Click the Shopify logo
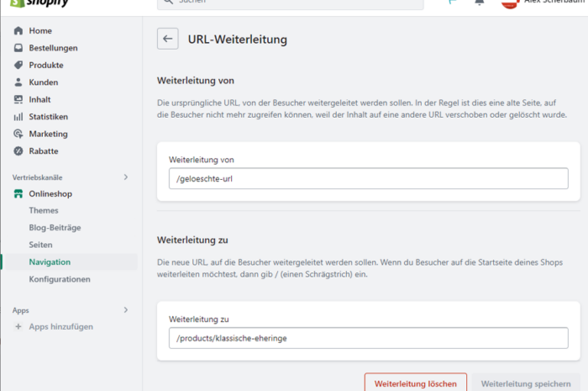The height and width of the screenshot is (391, 588). tap(39, 3)
